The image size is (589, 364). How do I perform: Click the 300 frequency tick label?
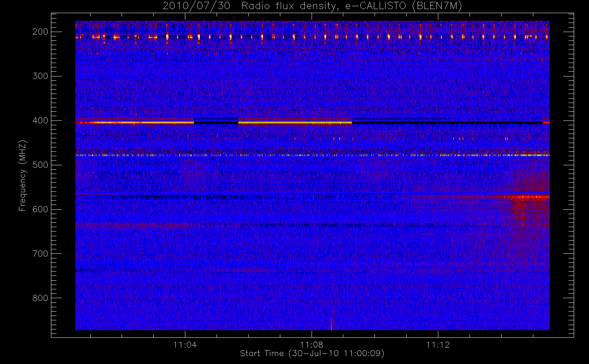tap(40, 76)
